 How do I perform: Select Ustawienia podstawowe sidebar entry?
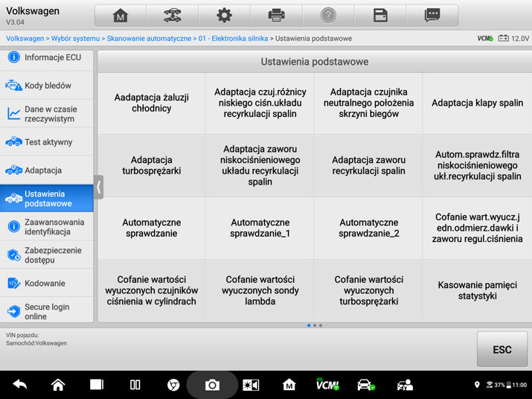tap(46, 198)
